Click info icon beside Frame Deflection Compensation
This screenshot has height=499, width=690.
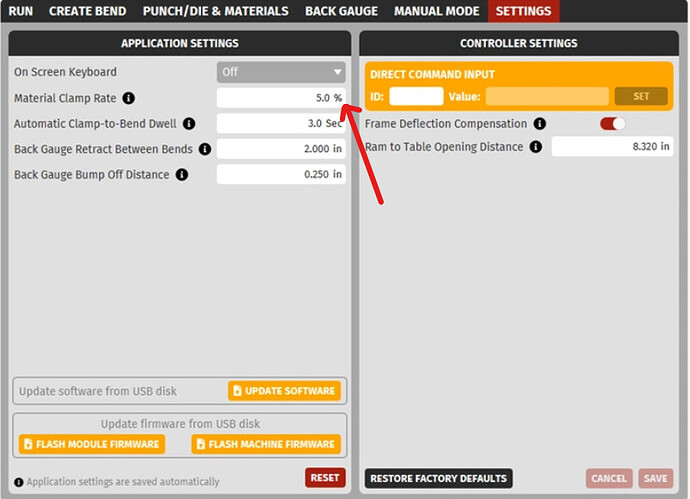(x=540, y=124)
